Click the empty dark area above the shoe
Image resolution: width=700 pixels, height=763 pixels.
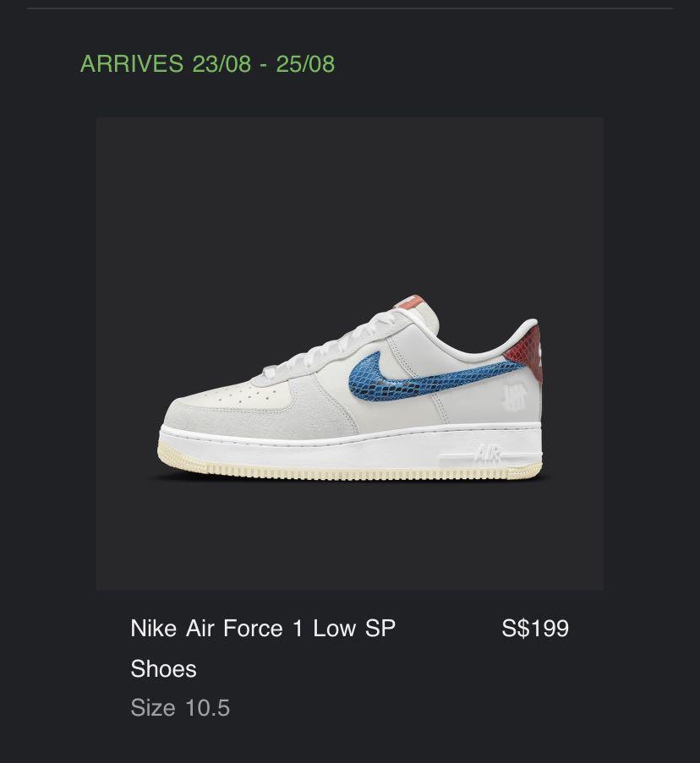pos(349,204)
